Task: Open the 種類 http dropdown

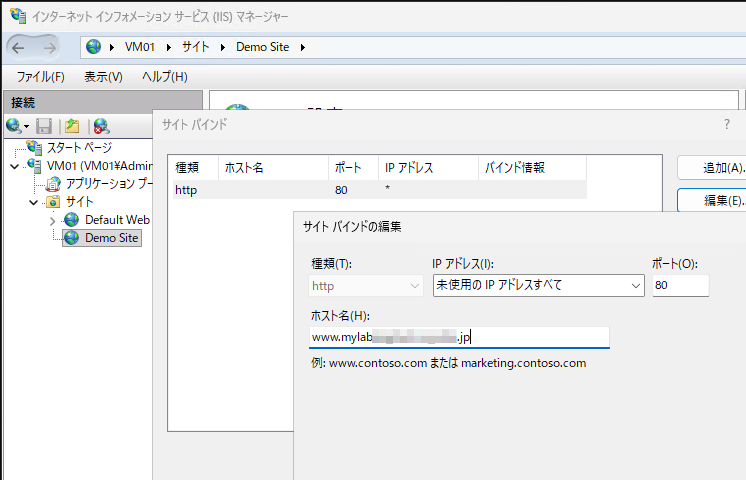Action: (365, 285)
